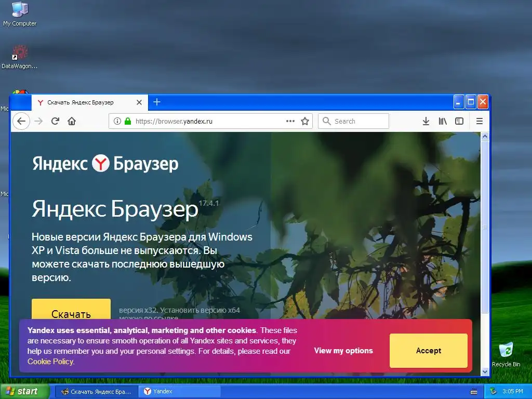This screenshot has height=399, width=532.
Task: Click the yellow Скачать download button
Action: (71, 309)
